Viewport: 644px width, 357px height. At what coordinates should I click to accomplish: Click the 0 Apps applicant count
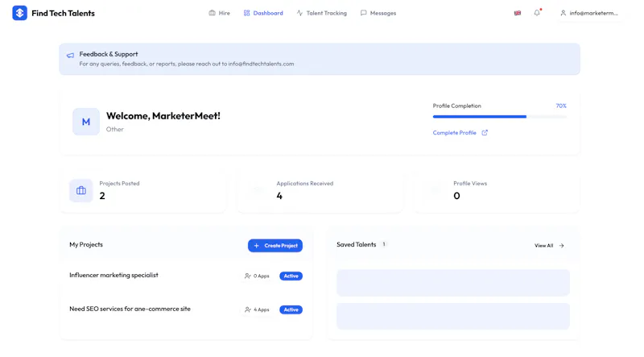[257, 276]
